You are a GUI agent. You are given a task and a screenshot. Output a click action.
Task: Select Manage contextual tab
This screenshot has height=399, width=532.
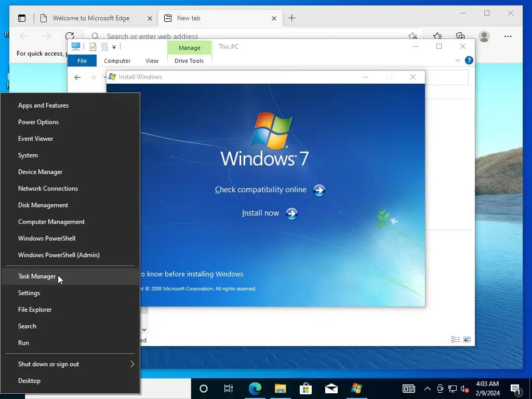coord(189,48)
